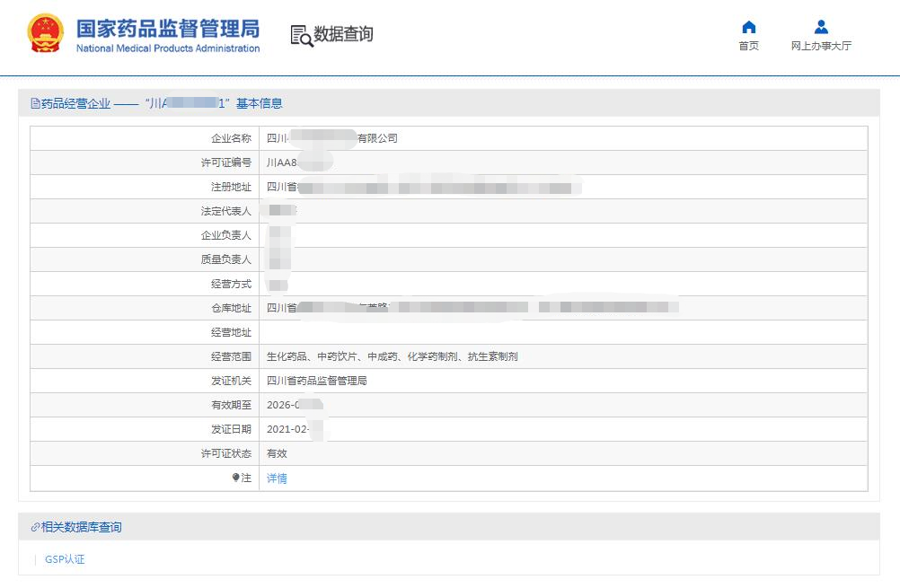Viewport: 900px width, 588px height.
Task: Click the 数据查询 heading text
Action: (x=343, y=34)
